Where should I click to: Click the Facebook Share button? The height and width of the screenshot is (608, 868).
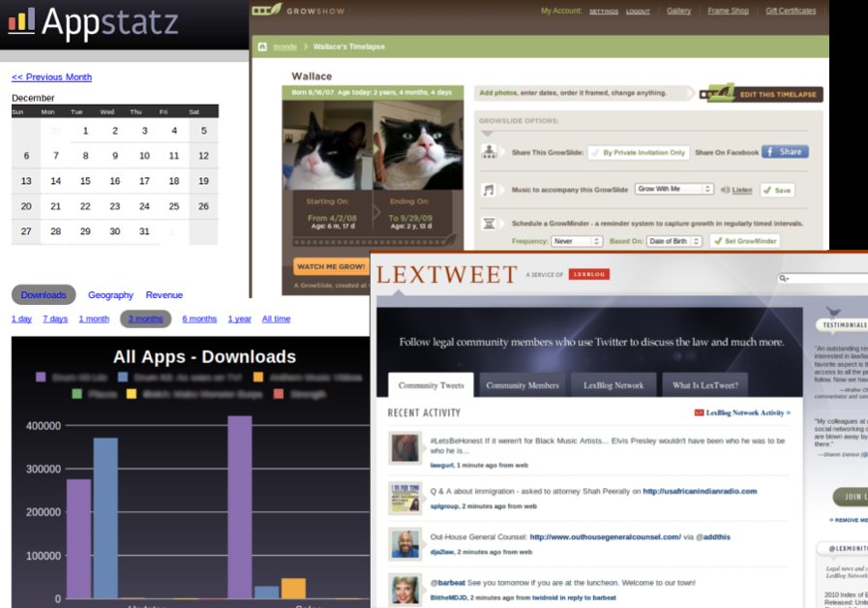click(x=785, y=152)
